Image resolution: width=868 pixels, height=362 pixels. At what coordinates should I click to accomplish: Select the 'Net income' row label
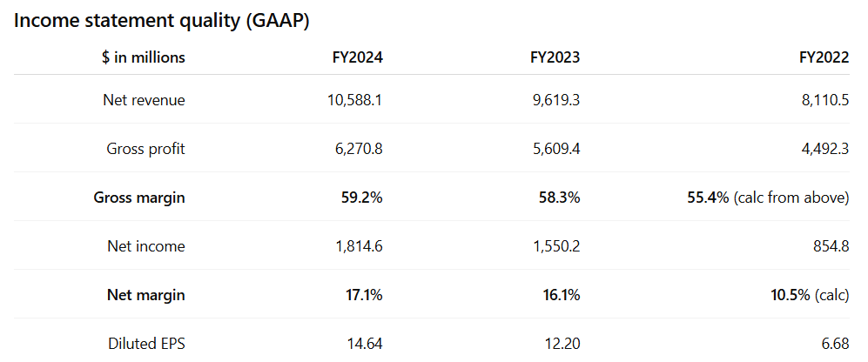point(146,246)
